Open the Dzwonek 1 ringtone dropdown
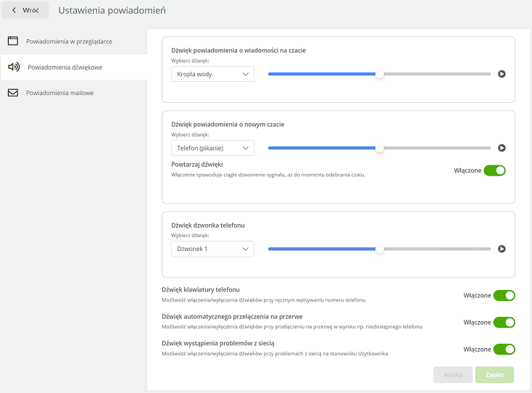Image resolution: width=532 pixels, height=393 pixels. point(212,249)
